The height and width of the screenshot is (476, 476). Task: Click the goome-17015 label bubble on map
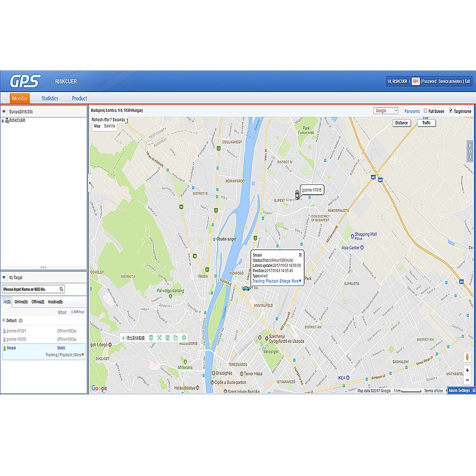pos(312,190)
